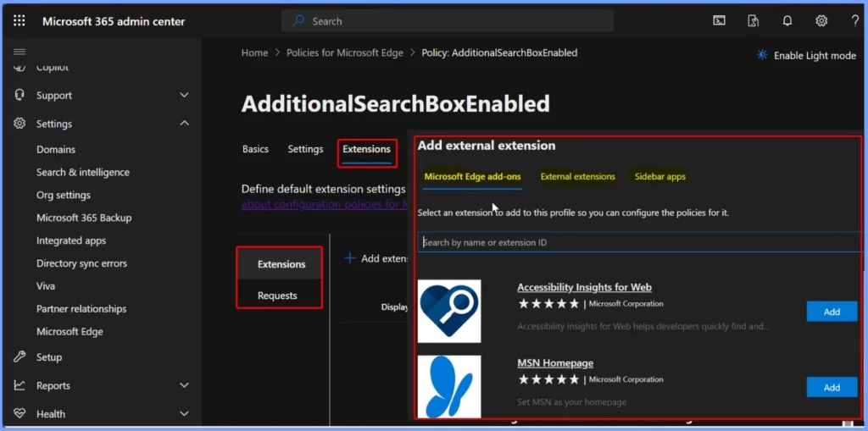Image resolution: width=868 pixels, height=431 pixels.
Task: Click the MSN Homepage butterfly thumbnail
Action: (x=449, y=386)
